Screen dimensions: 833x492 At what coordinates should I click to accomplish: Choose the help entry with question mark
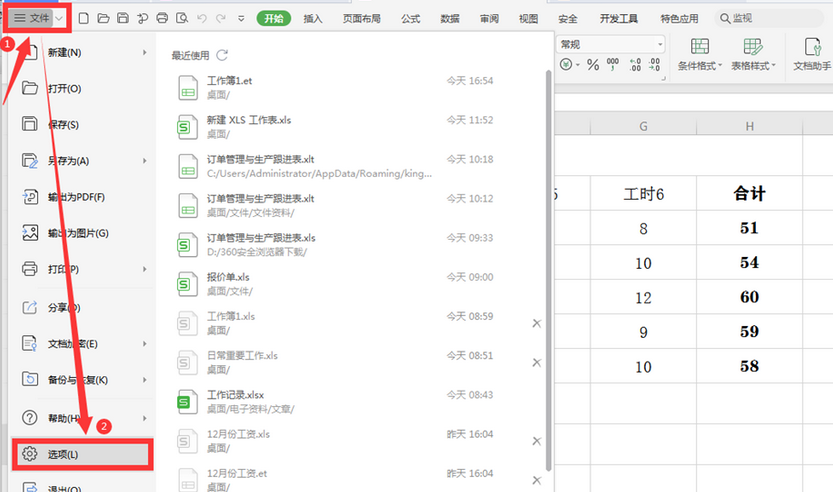(x=82, y=418)
